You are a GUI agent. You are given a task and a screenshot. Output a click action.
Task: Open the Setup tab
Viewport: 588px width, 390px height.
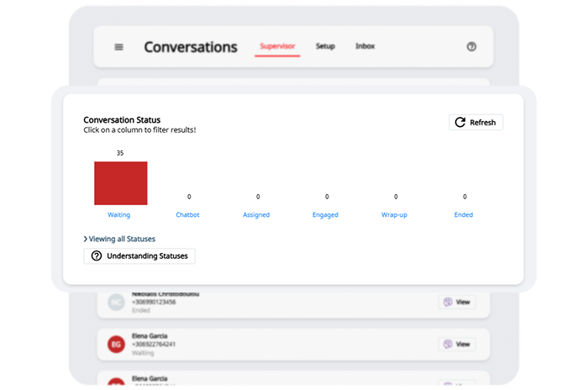[325, 46]
